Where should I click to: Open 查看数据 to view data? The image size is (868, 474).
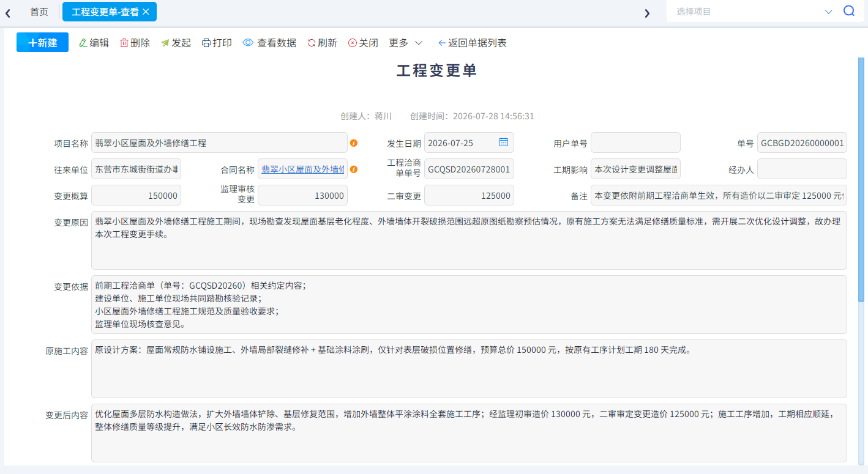click(269, 43)
